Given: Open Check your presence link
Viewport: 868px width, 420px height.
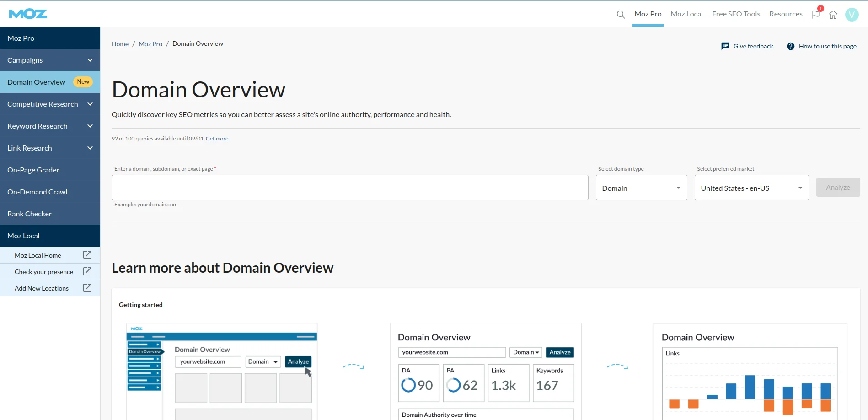Looking at the screenshot, I should click(x=43, y=272).
